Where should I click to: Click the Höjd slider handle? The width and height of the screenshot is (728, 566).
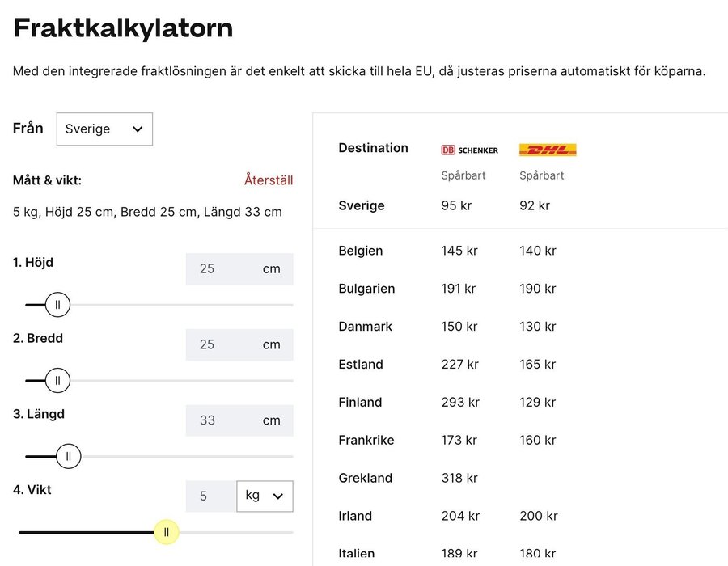57,305
